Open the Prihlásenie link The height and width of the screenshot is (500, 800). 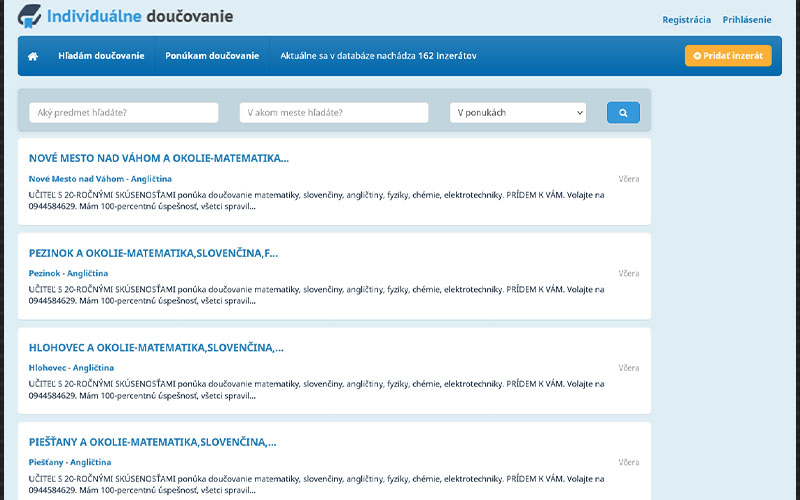[747, 20]
